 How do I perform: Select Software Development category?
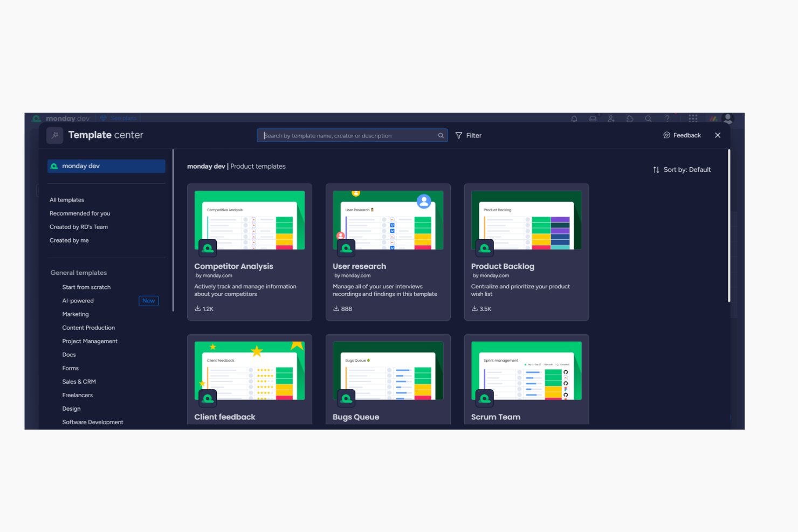93,422
